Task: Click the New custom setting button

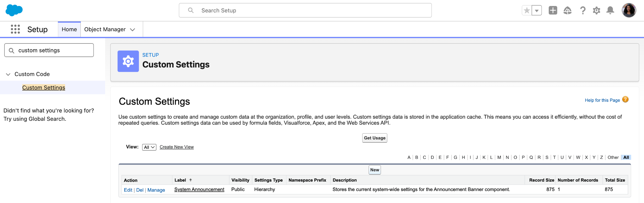Action: 375,170
